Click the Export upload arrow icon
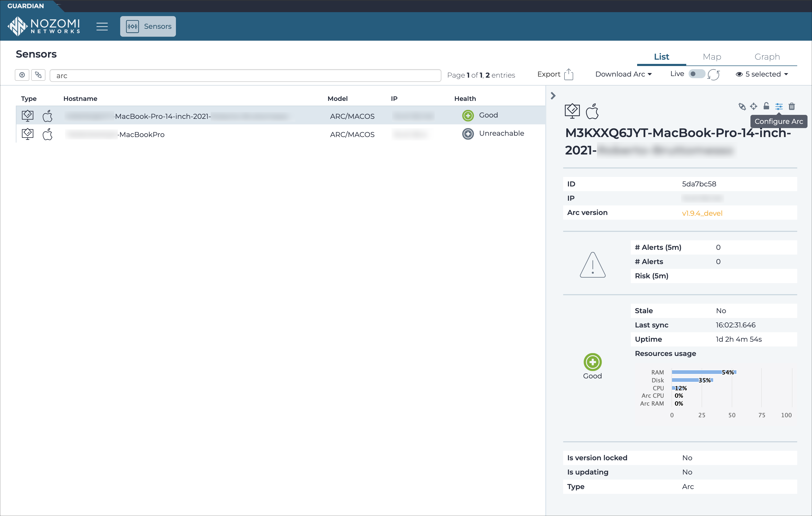The height and width of the screenshot is (516, 812). point(569,74)
